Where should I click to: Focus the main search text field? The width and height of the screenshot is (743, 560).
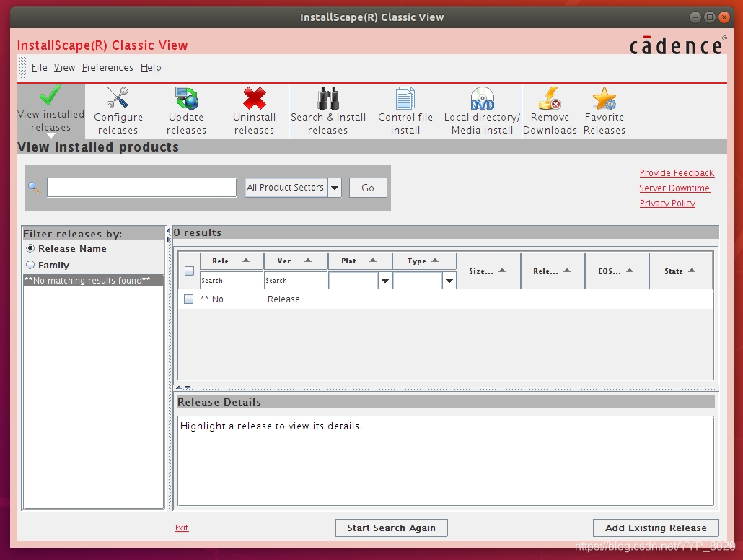pos(141,188)
